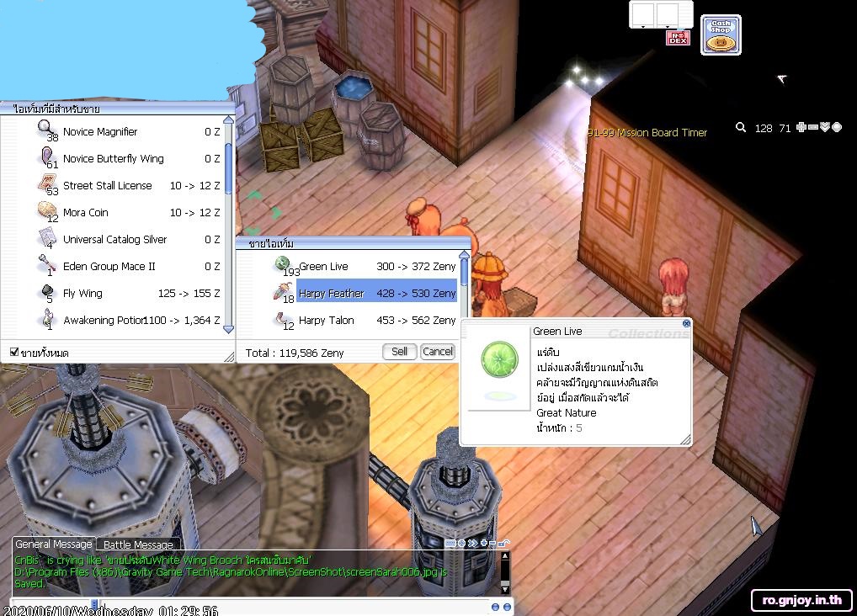This screenshot has height=616, width=857.
Task: Click 'Mora Coin' item name
Action: tap(85, 212)
